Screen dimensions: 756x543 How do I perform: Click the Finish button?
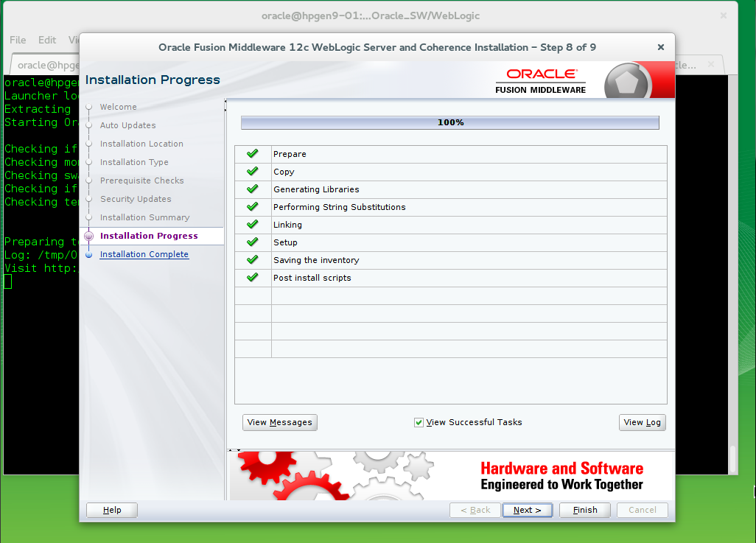tap(585, 510)
